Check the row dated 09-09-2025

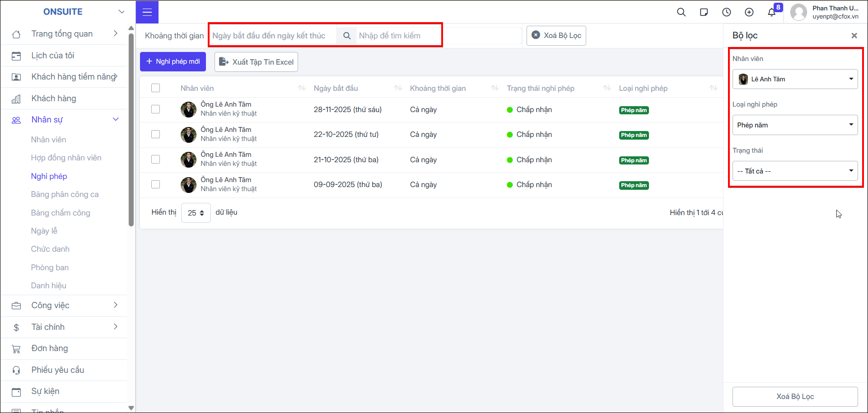[156, 184]
